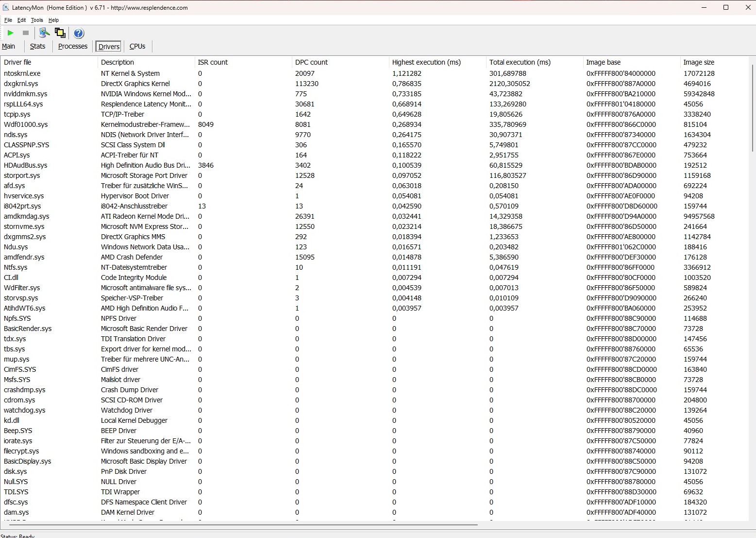This screenshot has height=538, width=756.
Task: Click the overlapping yellow squares toolbar icon
Action: click(60, 33)
